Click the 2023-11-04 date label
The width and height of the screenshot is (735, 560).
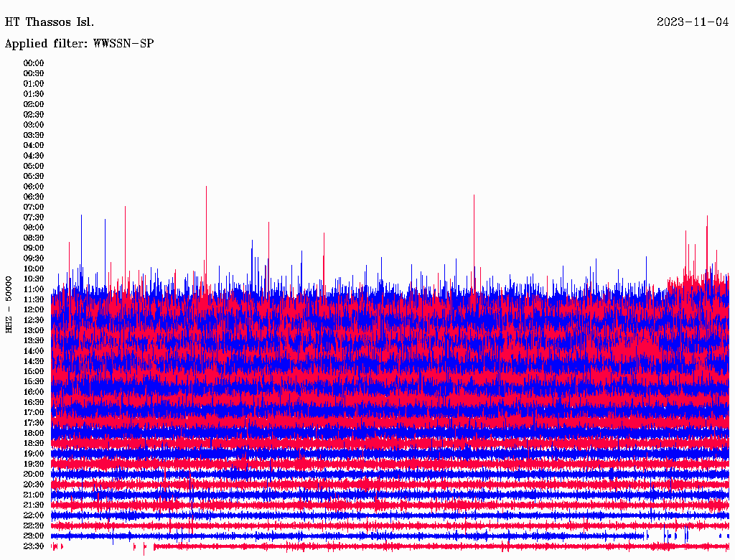tap(692, 22)
